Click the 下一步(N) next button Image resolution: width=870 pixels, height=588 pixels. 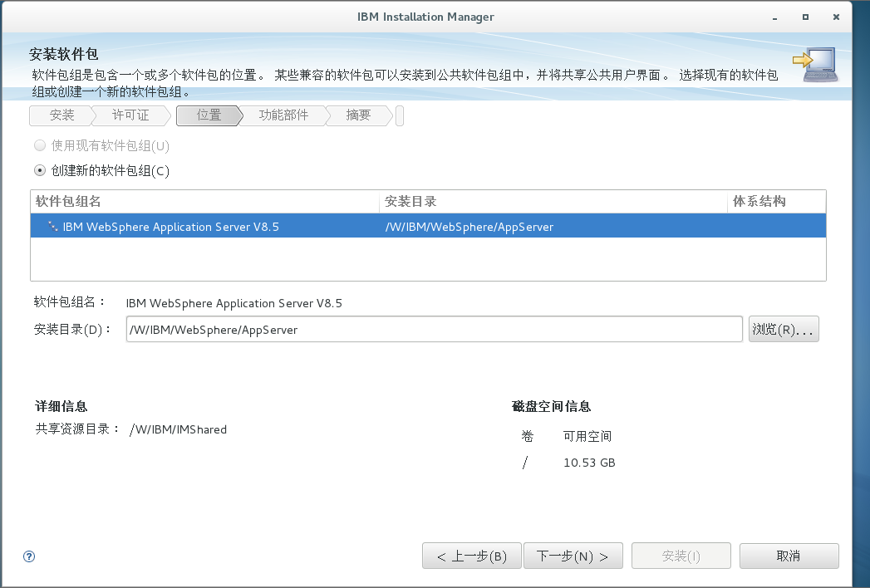click(573, 556)
